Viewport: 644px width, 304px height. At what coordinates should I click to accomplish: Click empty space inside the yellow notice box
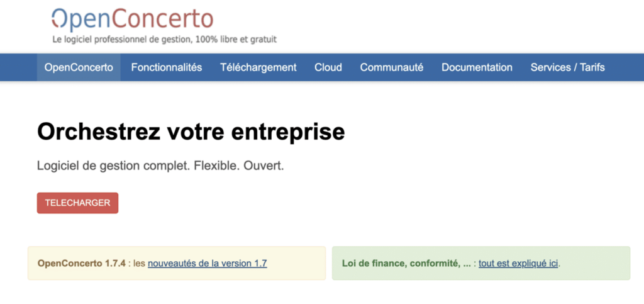tap(299, 263)
